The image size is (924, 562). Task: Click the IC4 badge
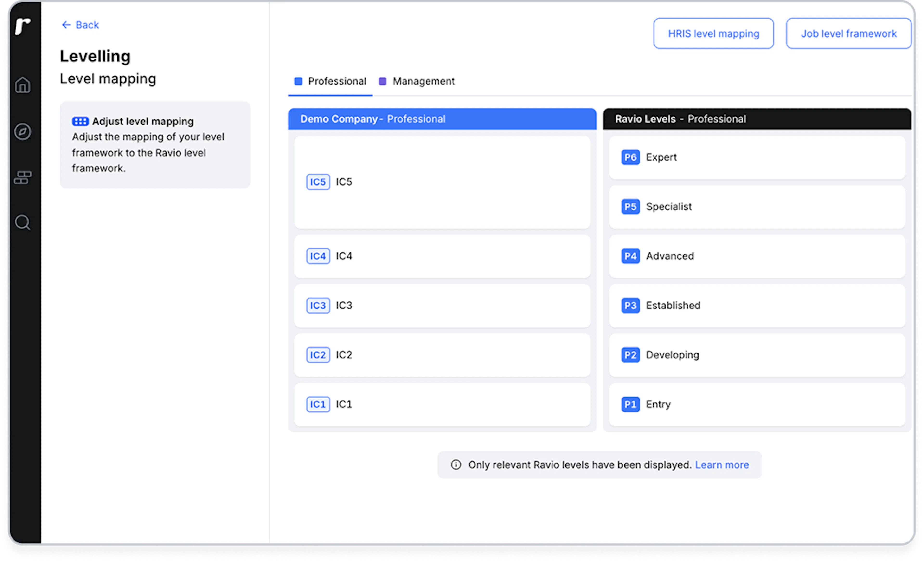(318, 256)
